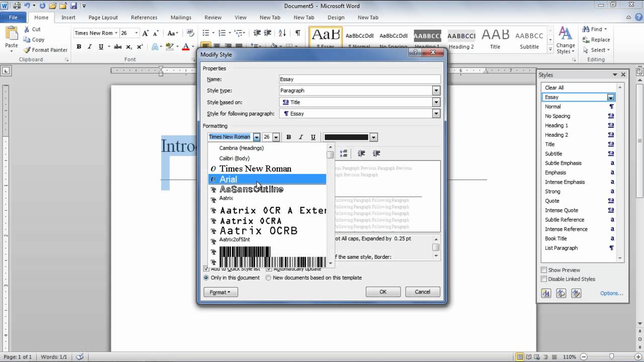Open the ribbon font size dropdown
644x362 pixels.
pos(137,33)
